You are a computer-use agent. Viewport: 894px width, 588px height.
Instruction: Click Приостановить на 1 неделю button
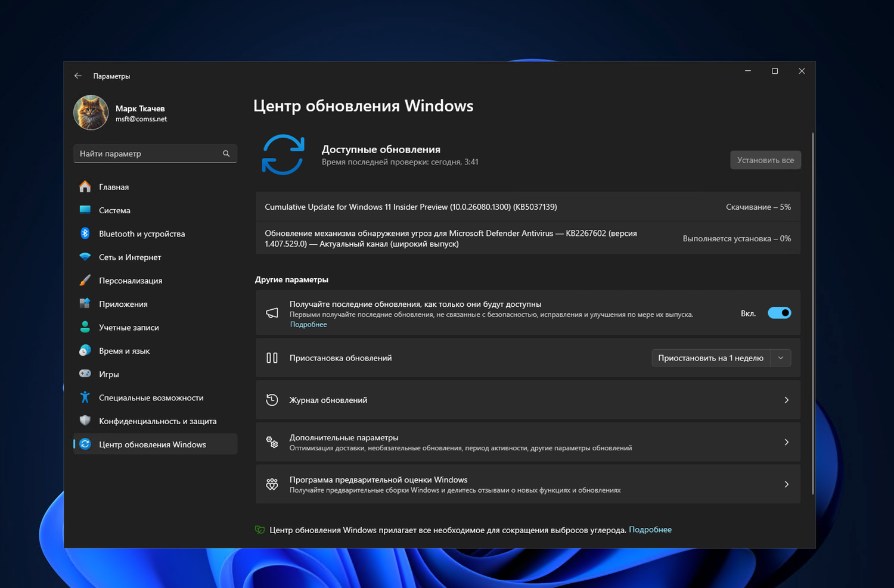tap(711, 358)
